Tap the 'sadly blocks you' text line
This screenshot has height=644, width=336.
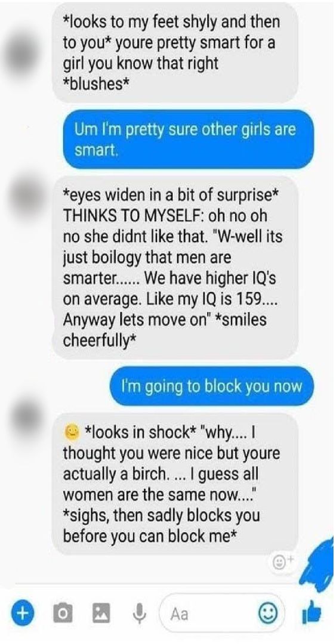click(x=161, y=515)
